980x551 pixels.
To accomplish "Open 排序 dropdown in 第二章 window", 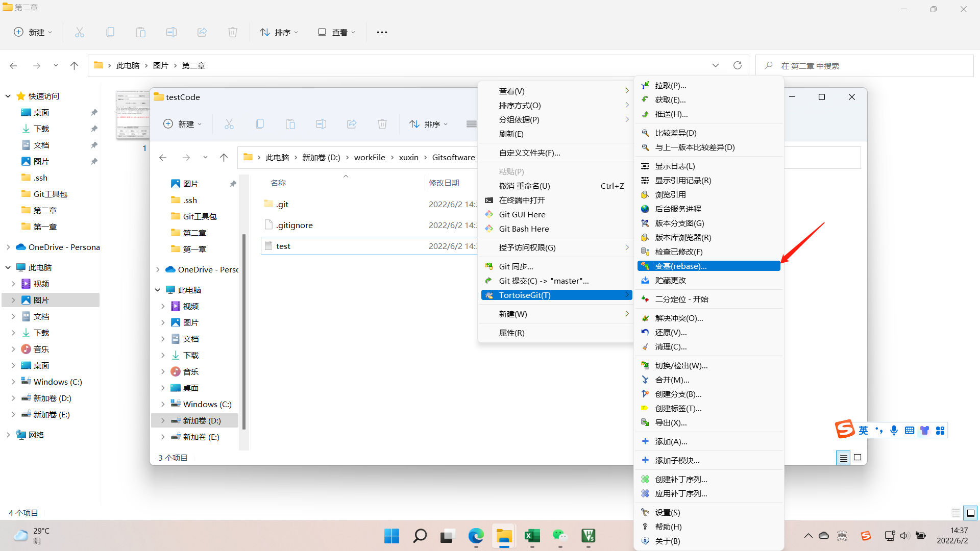I will [x=279, y=32].
